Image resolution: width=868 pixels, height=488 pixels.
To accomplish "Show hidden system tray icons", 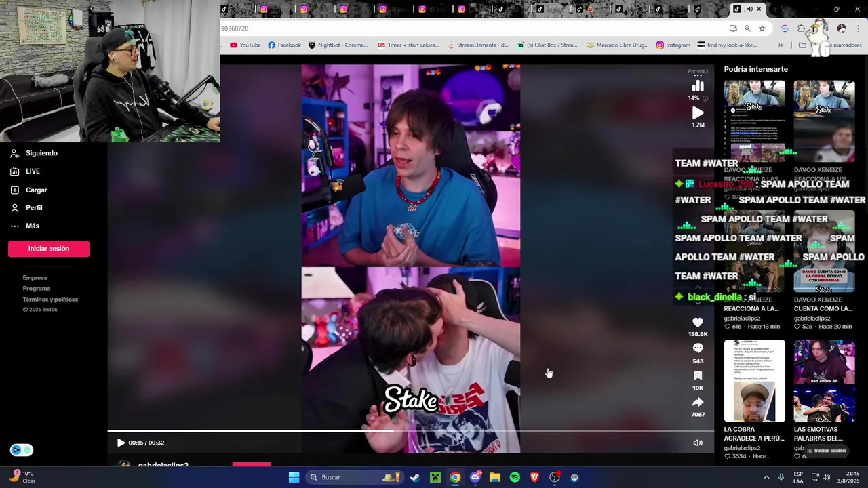I will pos(766,477).
